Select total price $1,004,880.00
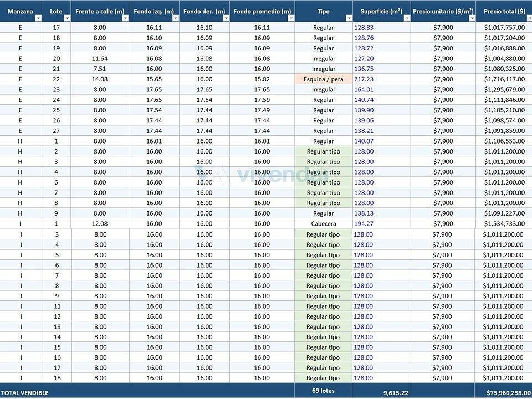The width and height of the screenshot is (532, 399). [504, 59]
